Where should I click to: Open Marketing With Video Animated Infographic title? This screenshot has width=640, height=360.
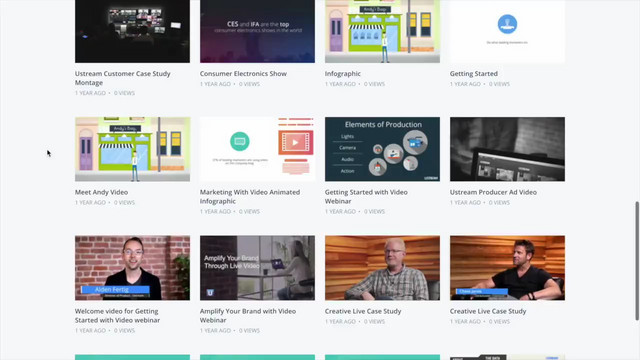250,196
